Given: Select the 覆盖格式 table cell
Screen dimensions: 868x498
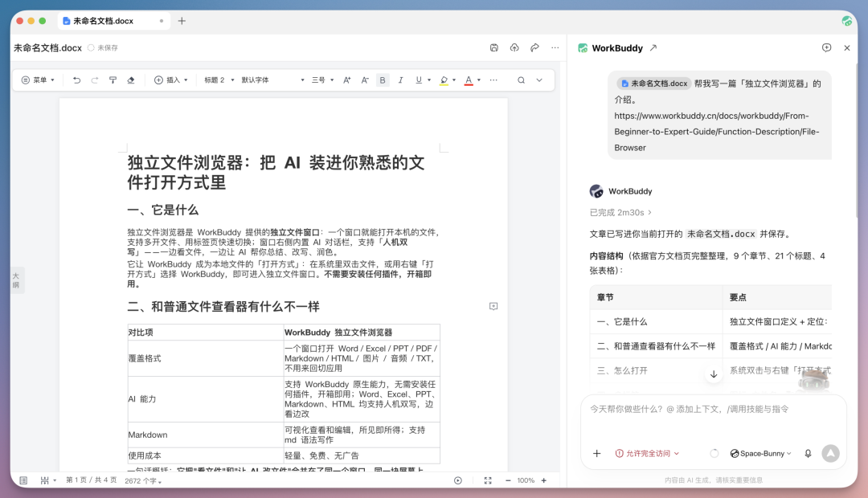Looking at the screenshot, I should point(206,358).
